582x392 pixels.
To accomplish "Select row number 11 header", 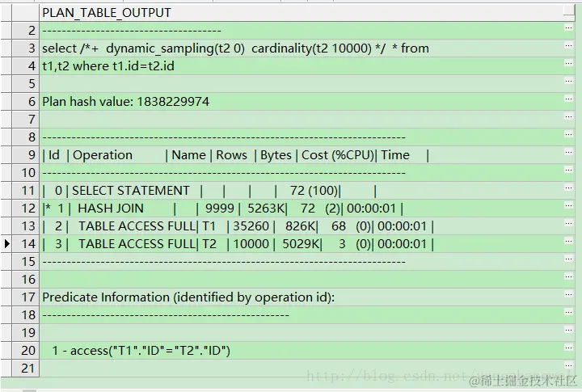I will [25, 191].
